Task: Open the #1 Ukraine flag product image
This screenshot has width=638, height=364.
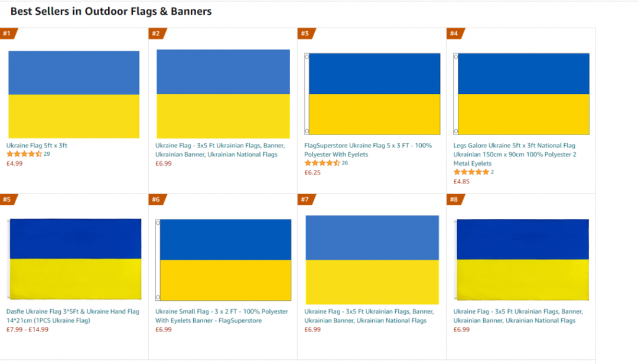Action: (74, 94)
